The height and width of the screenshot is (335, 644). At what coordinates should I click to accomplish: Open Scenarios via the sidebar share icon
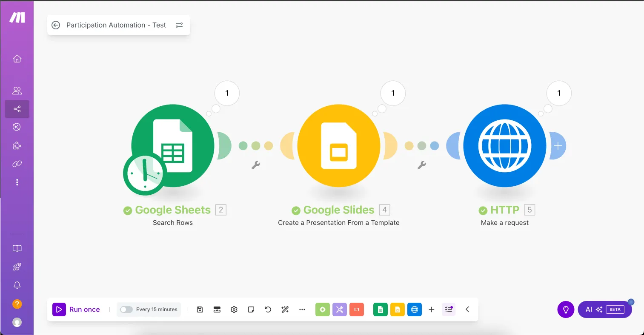click(x=17, y=109)
